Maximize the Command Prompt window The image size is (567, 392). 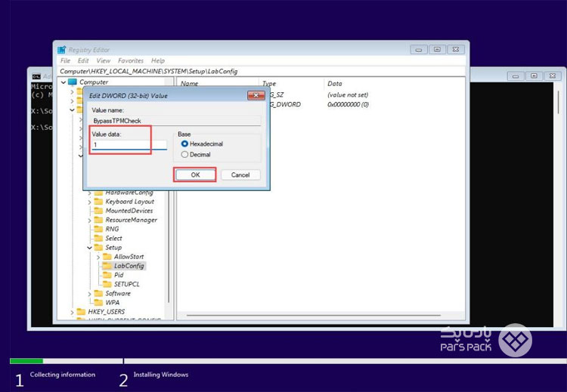pyautogui.click(x=534, y=76)
